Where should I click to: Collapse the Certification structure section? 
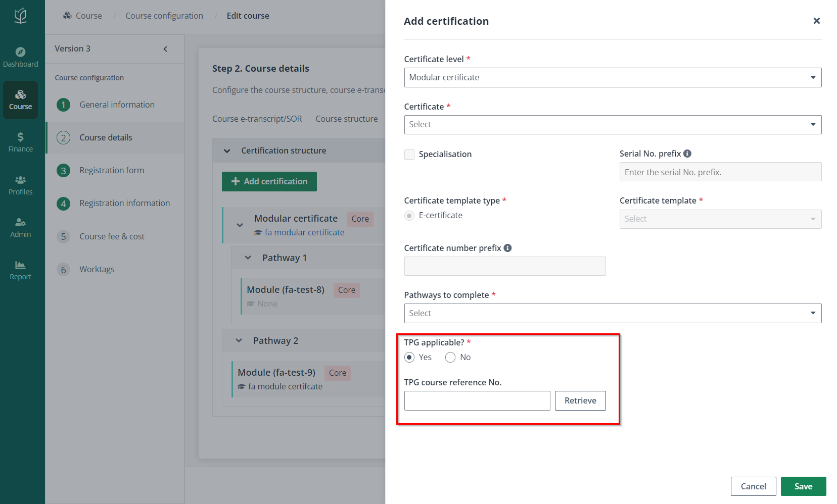coord(227,151)
